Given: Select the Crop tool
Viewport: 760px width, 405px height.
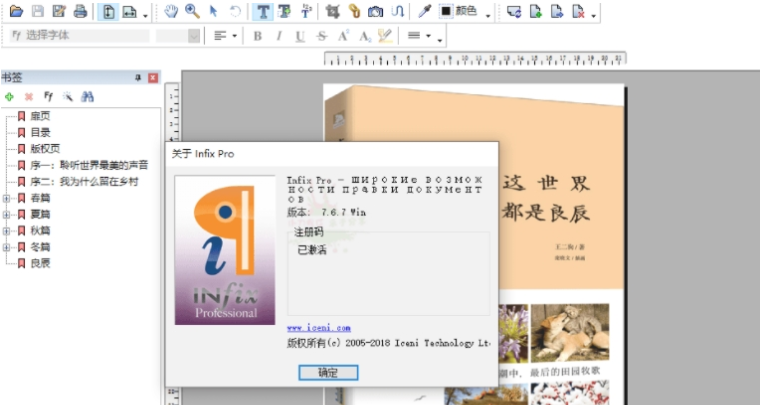Looking at the screenshot, I should coord(332,11).
